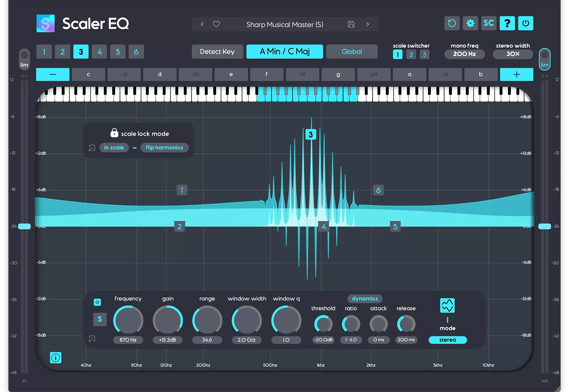Switch output mode using the stereo button

(447, 340)
